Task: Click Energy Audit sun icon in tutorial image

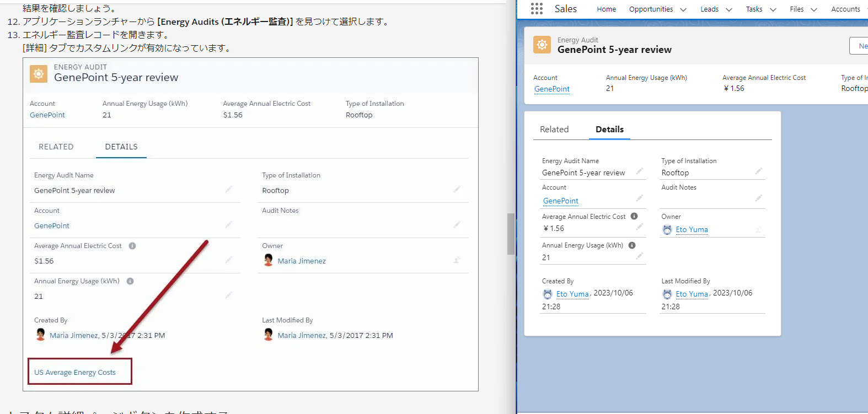Action: coord(39,73)
